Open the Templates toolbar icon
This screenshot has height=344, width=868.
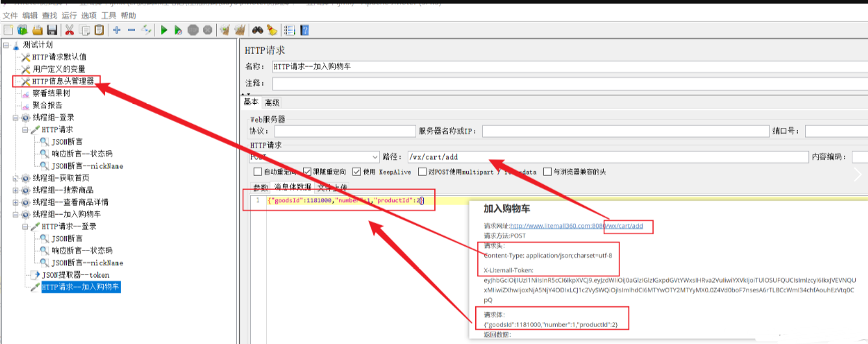coord(23,30)
